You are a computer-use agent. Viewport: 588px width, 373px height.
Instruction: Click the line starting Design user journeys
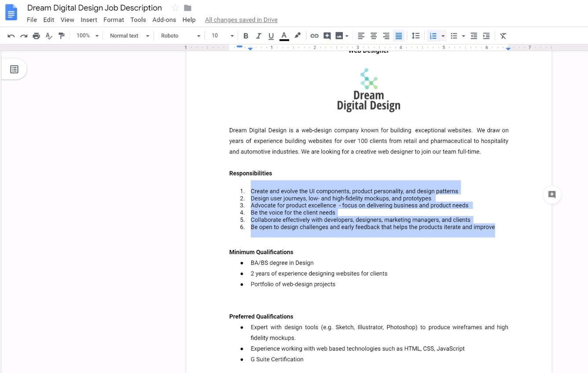341,198
